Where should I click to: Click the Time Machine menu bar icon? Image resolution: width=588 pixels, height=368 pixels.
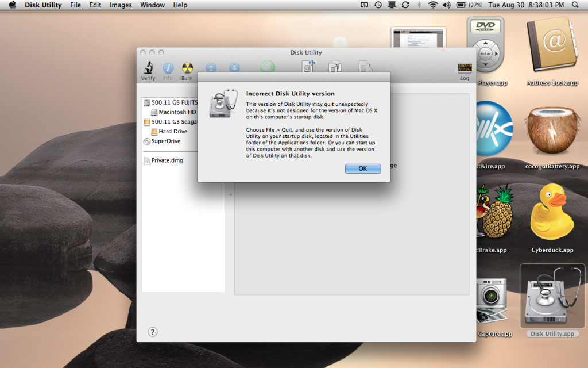pyautogui.click(x=378, y=5)
